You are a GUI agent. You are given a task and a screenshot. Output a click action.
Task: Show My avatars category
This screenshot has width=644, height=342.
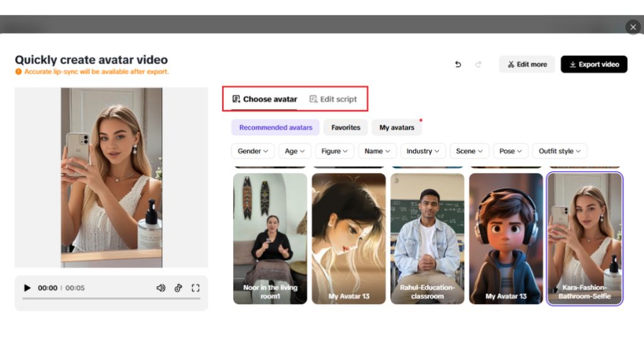396,128
